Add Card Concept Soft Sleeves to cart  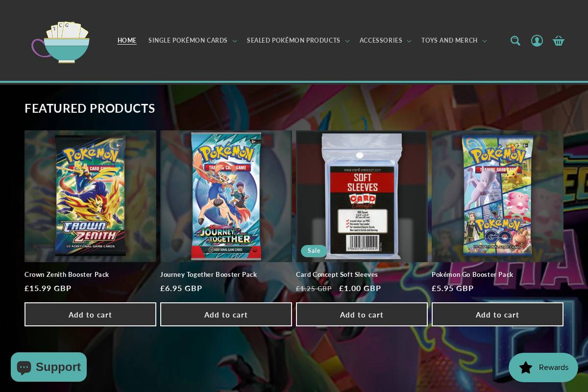[x=362, y=314]
